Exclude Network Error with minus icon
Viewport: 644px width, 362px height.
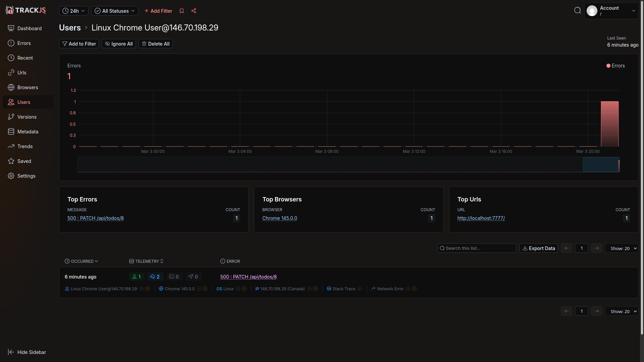pos(414,289)
